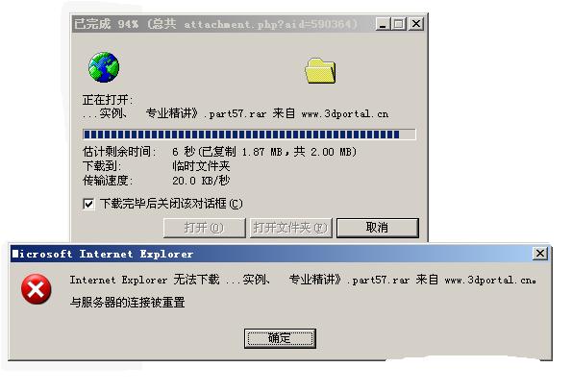This screenshot has width=572, height=392.
Task: Close the Microsoft Internet Explorer error dialog
Action: pos(540,253)
